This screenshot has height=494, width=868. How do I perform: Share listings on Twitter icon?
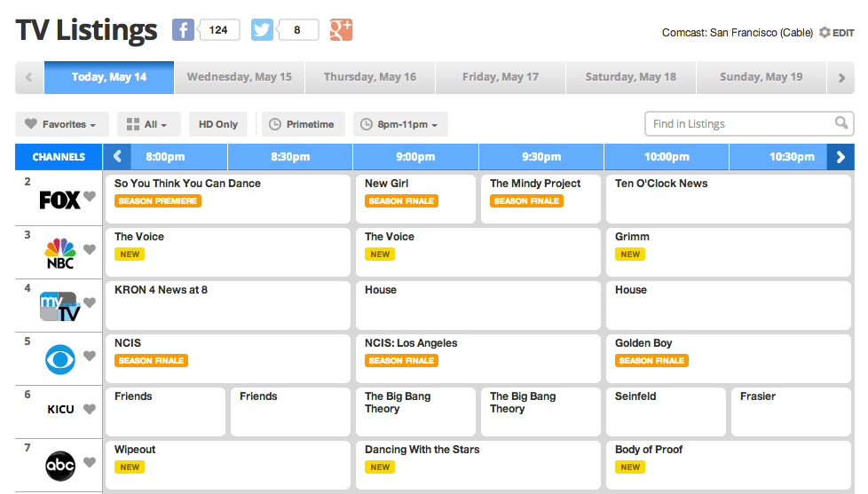pos(262,30)
